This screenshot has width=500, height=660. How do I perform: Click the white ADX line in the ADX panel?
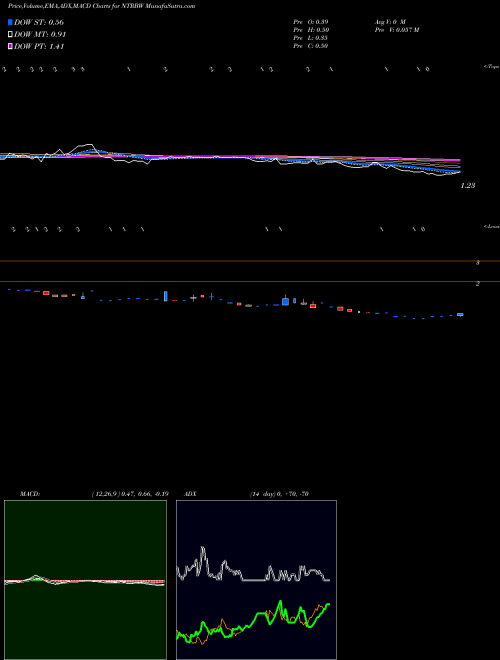coord(253,579)
